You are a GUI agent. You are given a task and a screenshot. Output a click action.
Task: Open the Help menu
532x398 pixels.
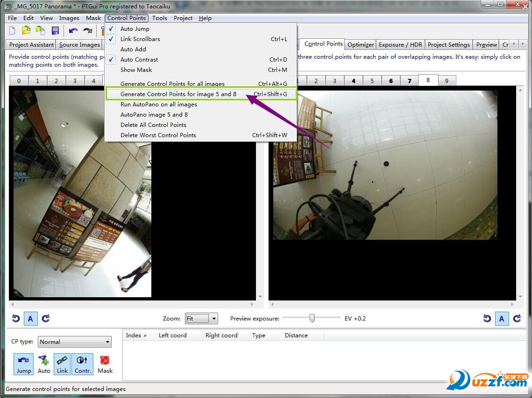coord(205,18)
